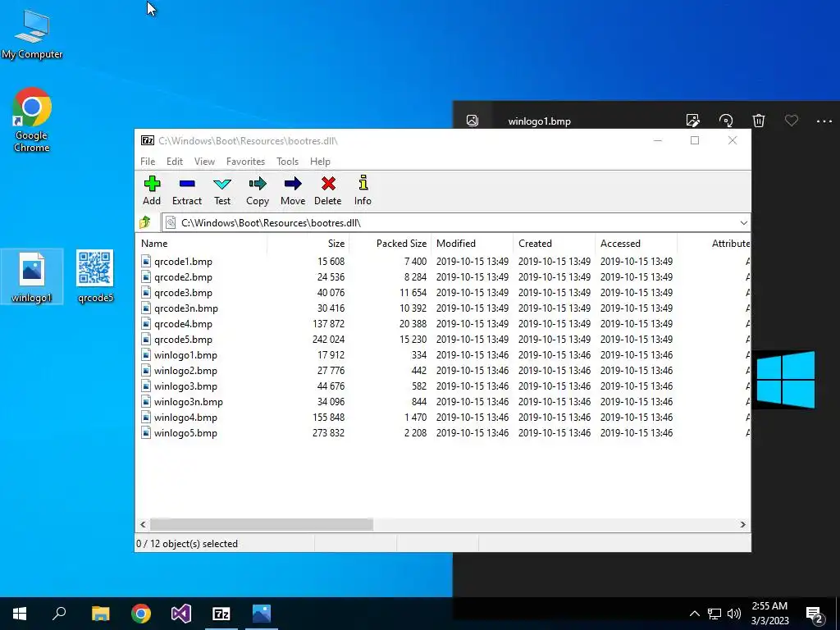Sort by the Accessed column header
Image resolution: width=840 pixels, height=630 pixels.
(636, 243)
